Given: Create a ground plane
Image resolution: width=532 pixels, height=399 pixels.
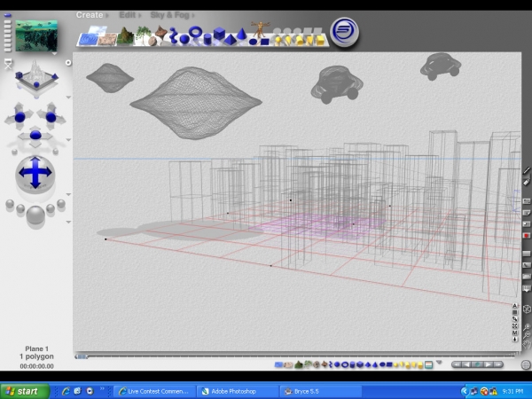Looking at the screenshot, I should click(x=107, y=39).
